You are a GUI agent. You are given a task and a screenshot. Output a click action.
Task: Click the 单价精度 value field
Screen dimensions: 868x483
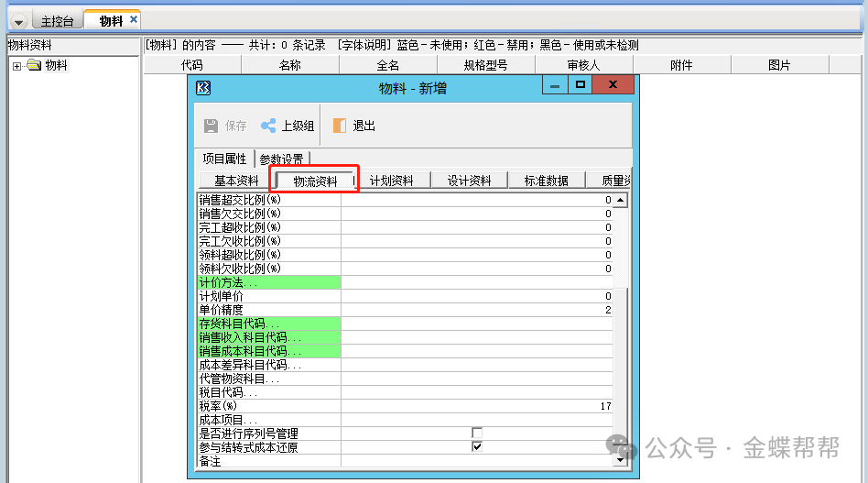click(x=477, y=310)
